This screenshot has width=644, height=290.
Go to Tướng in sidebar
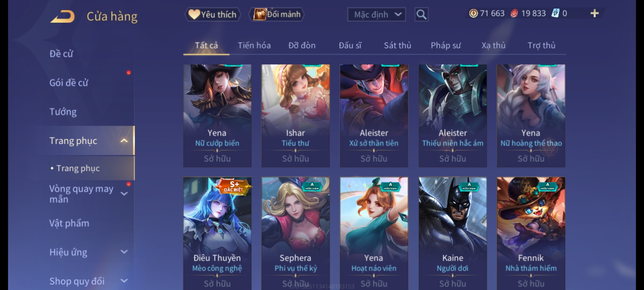[x=63, y=112]
